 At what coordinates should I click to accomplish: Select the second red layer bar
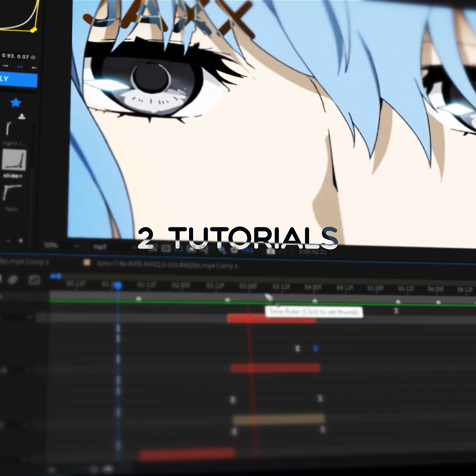point(275,368)
